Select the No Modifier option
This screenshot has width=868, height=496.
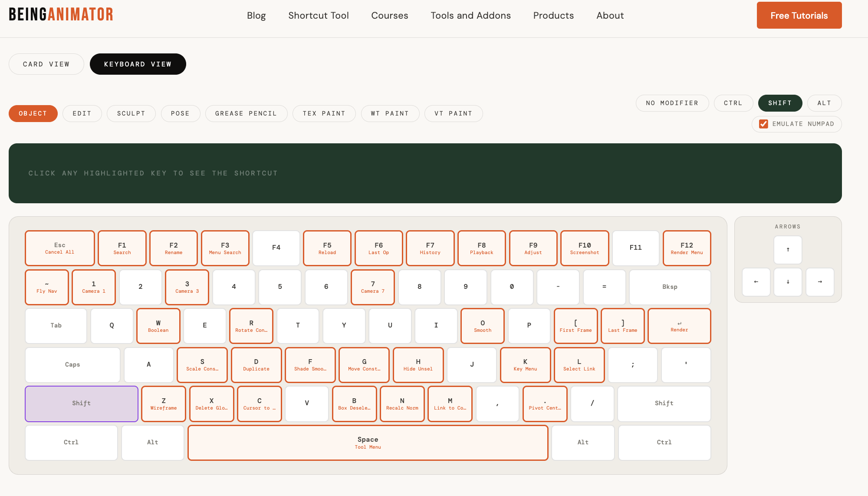(x=672, y=103)
